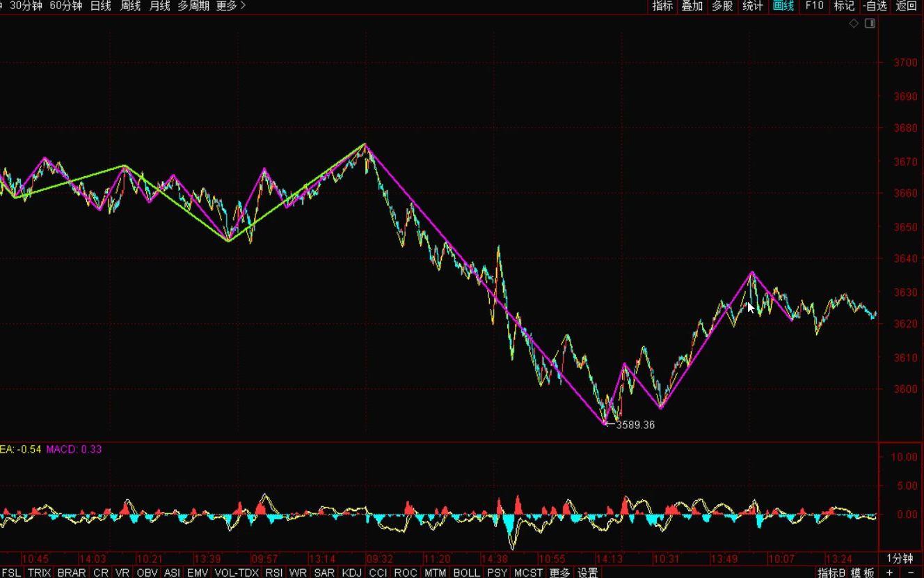Select the PSY indicator tab
Image resolution: width=924 pixels, height=578 pixels.
[x=497, y=572]
